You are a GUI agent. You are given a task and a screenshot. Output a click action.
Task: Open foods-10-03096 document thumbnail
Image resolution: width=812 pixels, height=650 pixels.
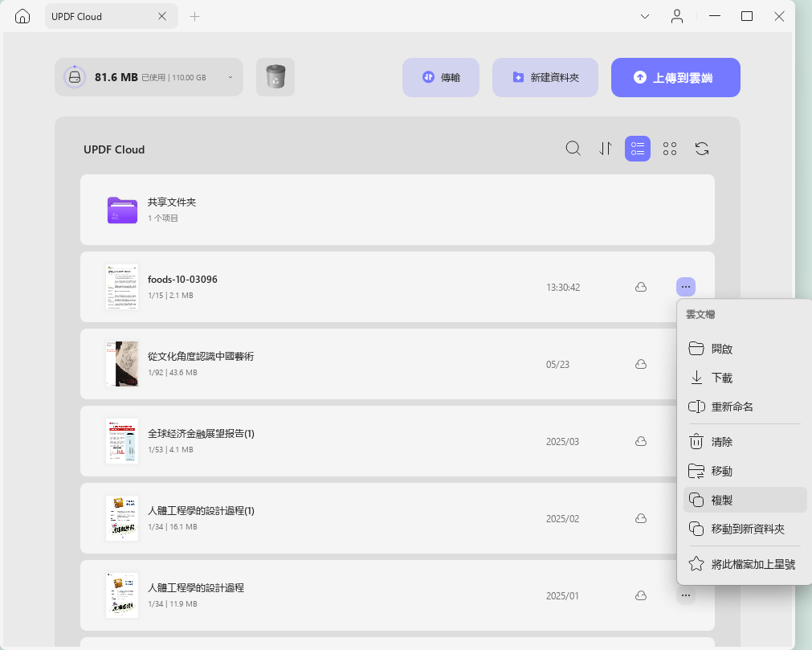122,287
